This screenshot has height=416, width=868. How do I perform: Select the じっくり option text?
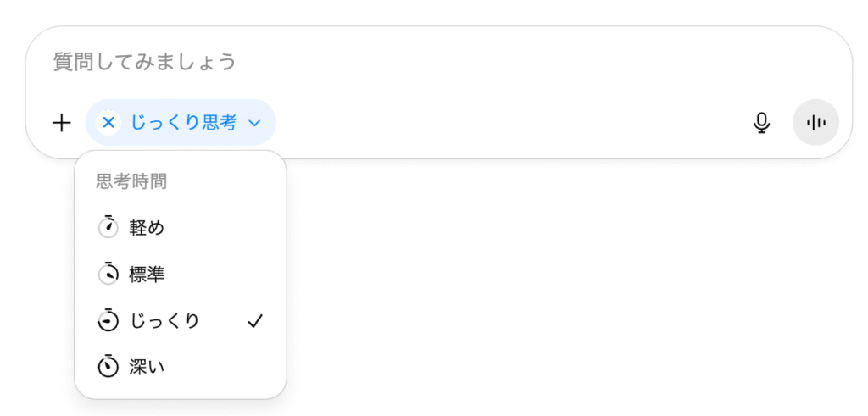click(x=164, y=321)
